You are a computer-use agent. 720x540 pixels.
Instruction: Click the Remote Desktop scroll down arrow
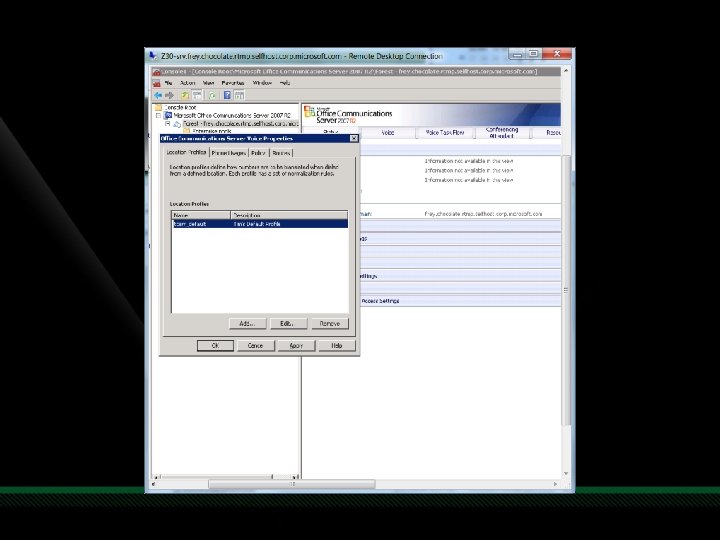click(566, 473)
